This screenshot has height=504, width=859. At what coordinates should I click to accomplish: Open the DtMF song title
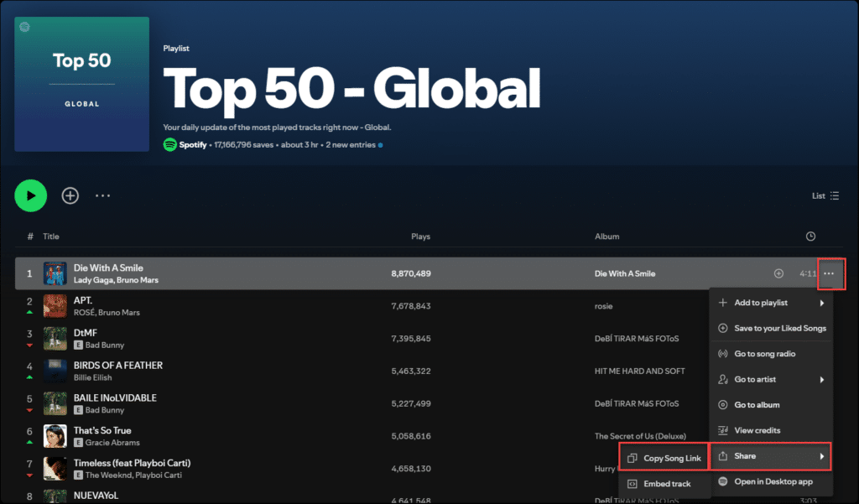tap(86, 333)
